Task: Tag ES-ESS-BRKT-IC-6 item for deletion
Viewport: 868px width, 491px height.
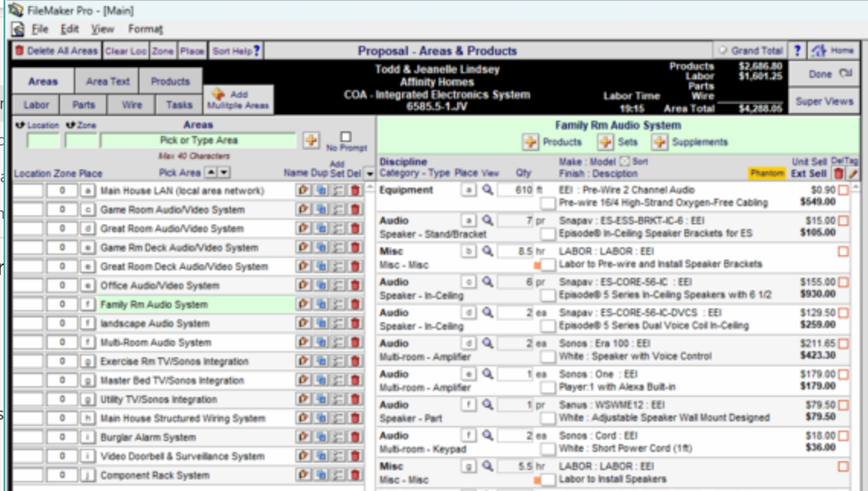Action: coord(843,221)
